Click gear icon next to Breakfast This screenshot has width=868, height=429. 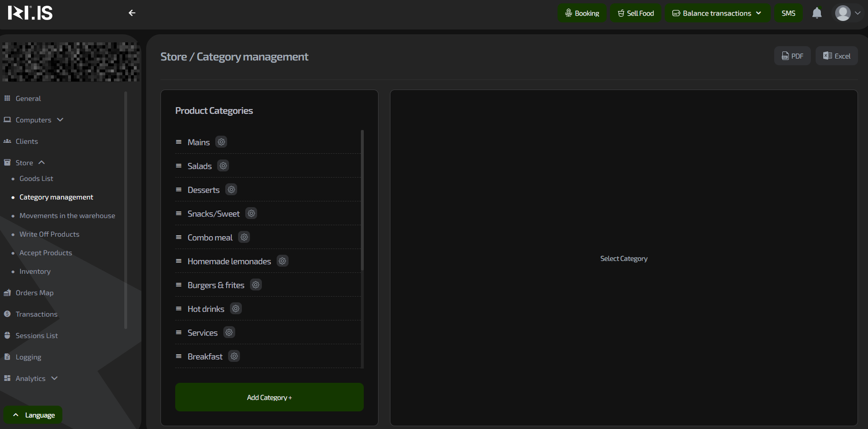(234, 356)
